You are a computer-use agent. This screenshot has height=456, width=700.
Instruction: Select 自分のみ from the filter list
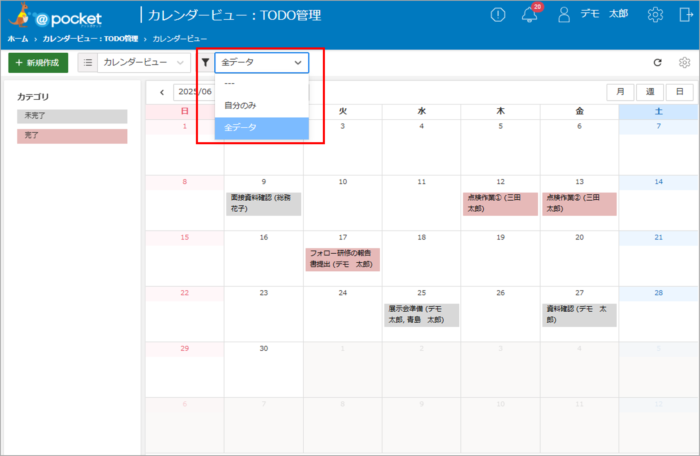(240, 105)
